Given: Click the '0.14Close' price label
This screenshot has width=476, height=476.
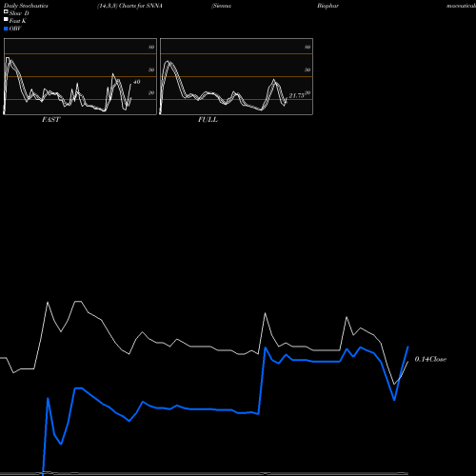Looking at the screenshot, I should coord(430,359).
